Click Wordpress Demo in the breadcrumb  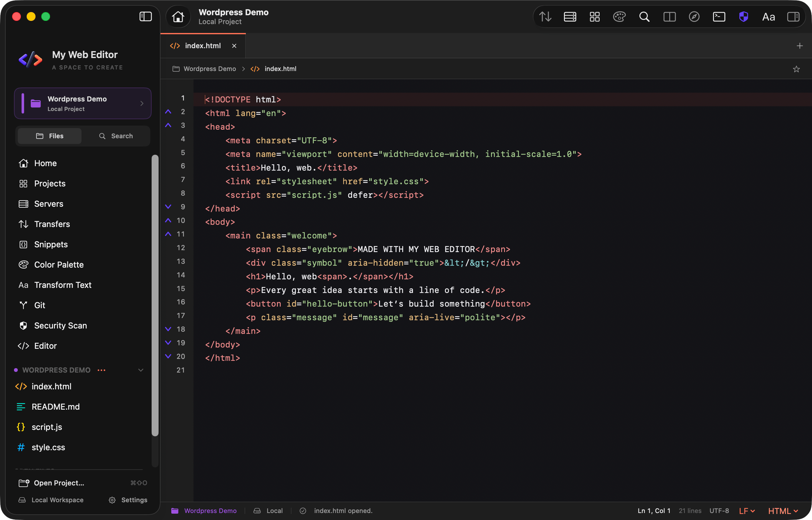209,69
